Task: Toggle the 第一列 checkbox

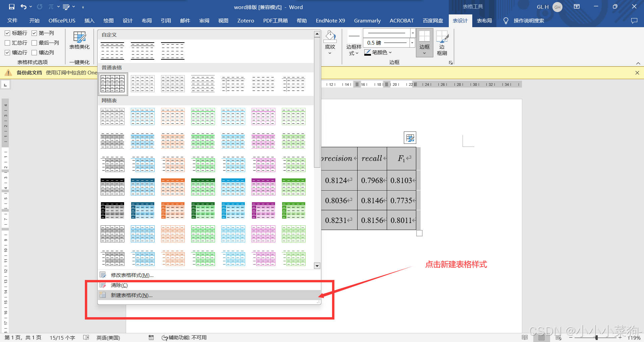Action: click(x=34, y=33)
